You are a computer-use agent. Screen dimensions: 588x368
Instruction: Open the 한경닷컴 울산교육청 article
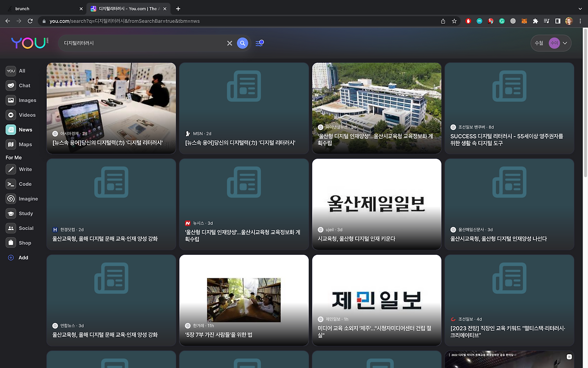[105, 239]
